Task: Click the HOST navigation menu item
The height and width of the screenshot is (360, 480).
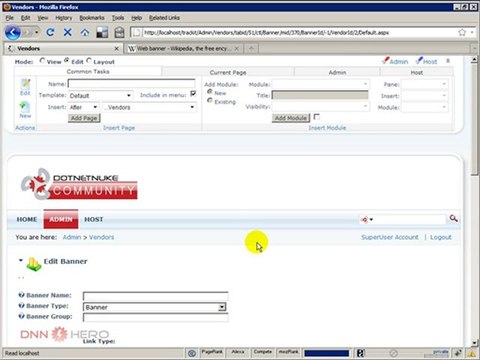Action: [x=94, y=219]
